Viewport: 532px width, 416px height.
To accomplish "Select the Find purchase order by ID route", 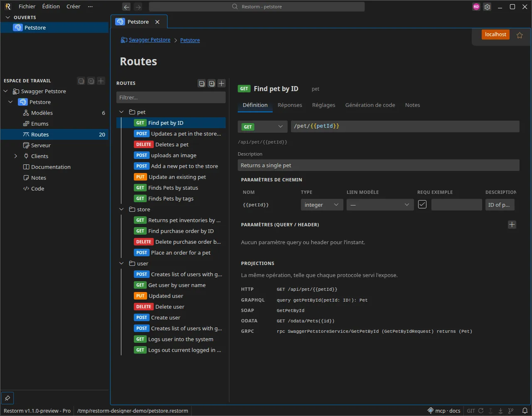I will [171, 231].
